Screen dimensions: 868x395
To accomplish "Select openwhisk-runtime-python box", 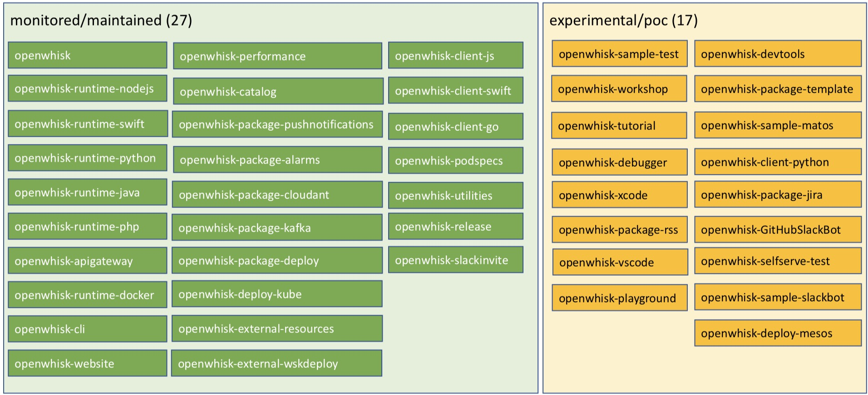I will coord(88,158).
